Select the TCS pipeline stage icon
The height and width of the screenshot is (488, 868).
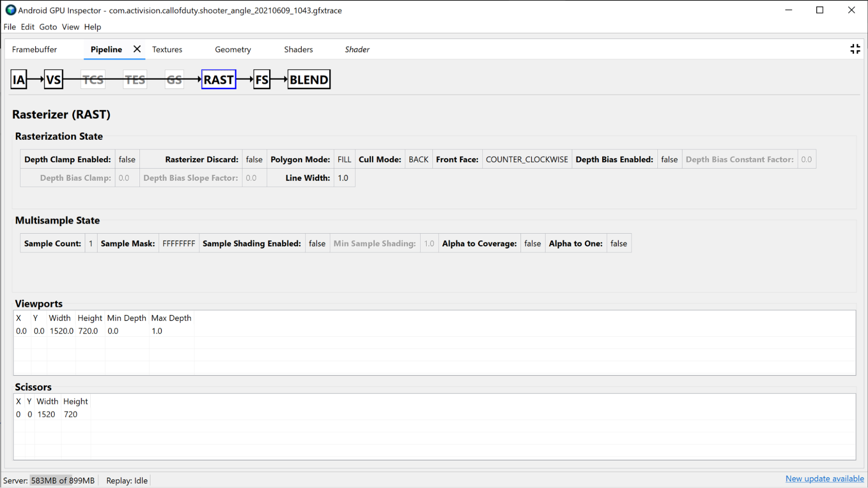(93, 79)
